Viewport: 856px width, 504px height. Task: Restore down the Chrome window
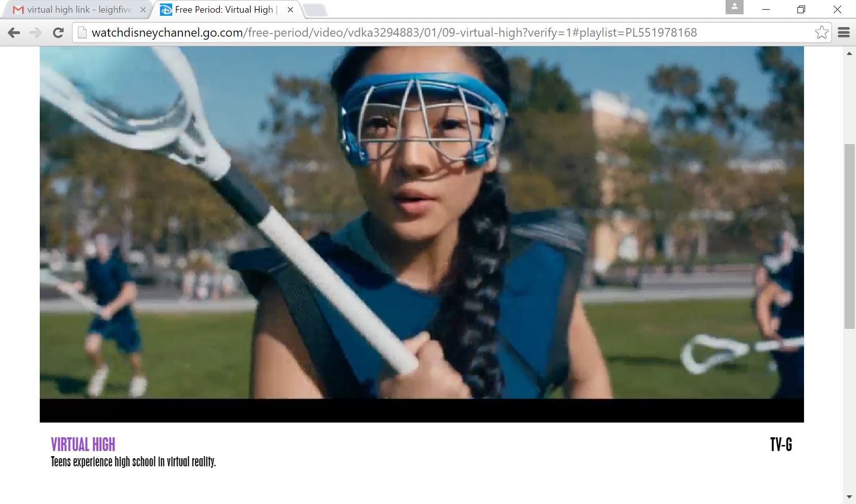click(801, 10)
